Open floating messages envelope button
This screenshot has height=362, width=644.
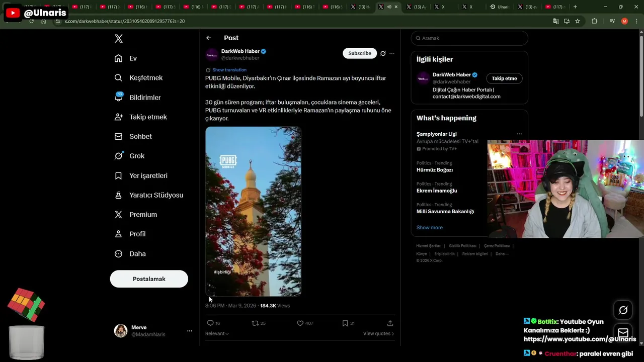623,333
